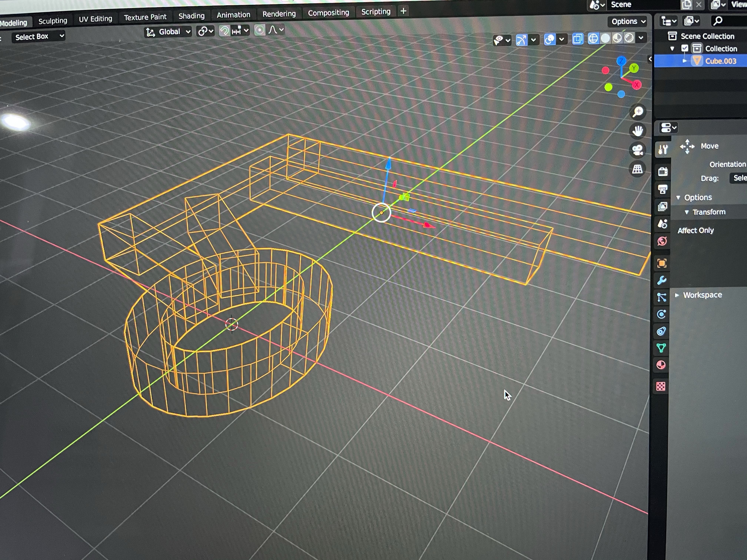Open the Render properties camera tab
Viewport: 747px width, 560px height.
pyautogui.click(x=663, y=171)
